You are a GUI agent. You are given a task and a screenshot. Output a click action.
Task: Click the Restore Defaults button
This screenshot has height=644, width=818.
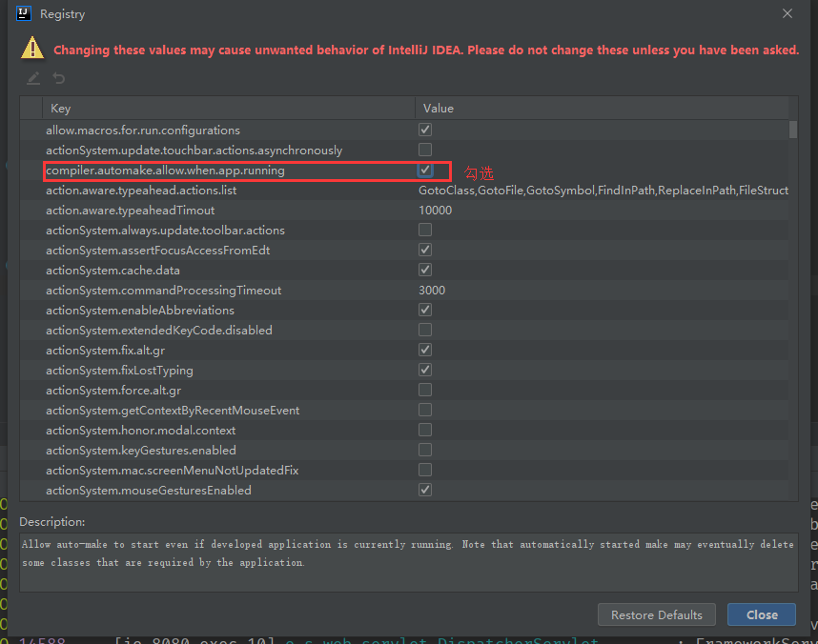point(656,614)
